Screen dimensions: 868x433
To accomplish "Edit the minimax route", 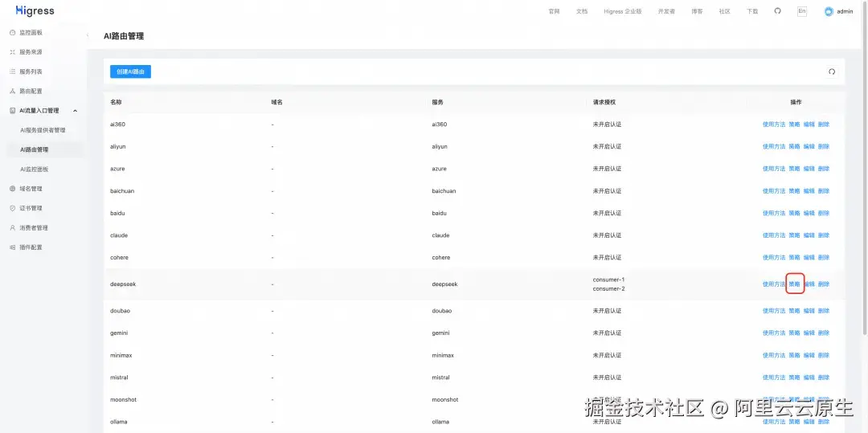I will (809, 355).
